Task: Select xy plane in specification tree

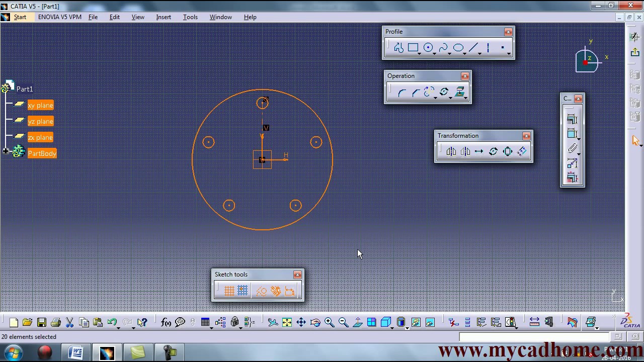Action: 41,106
